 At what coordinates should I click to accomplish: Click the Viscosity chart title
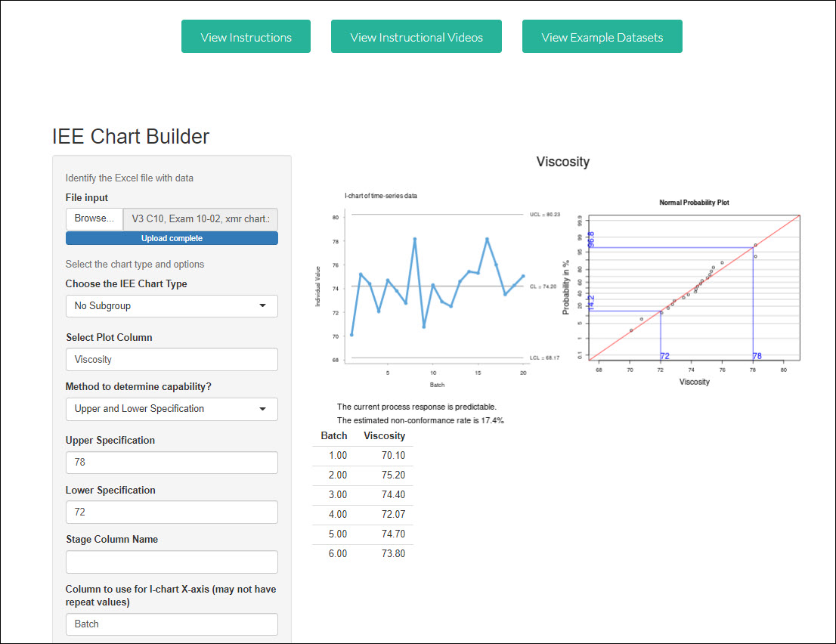pyautogui.click(x=562, y=162)
